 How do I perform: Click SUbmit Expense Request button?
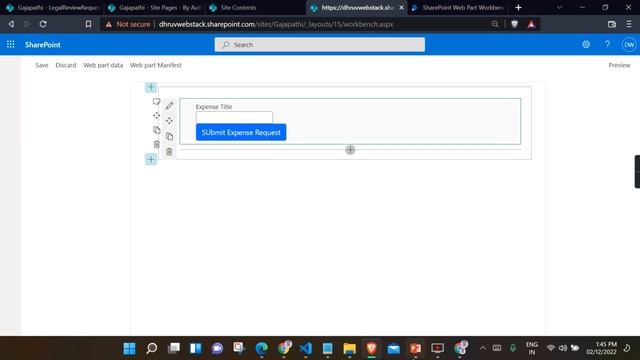tap(241, 132)
